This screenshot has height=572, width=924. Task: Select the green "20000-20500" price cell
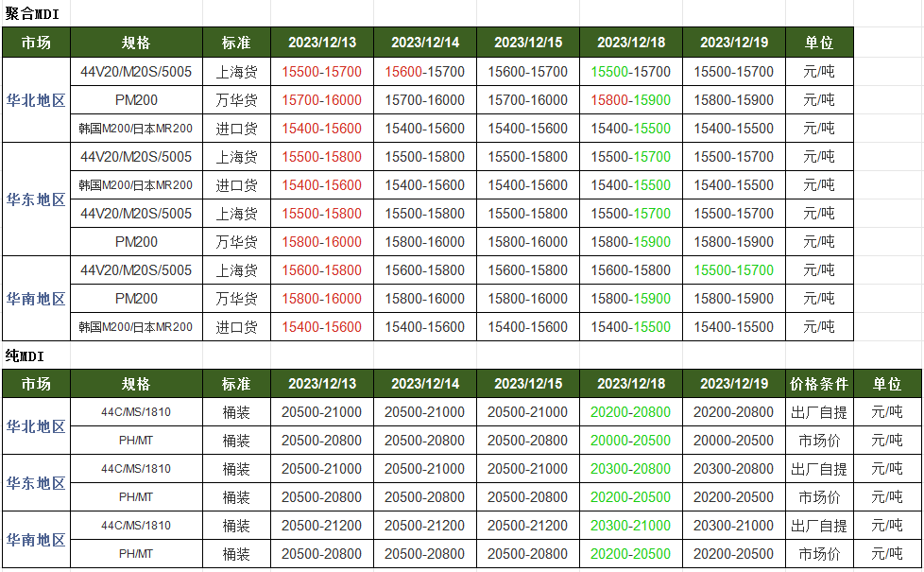630,441
